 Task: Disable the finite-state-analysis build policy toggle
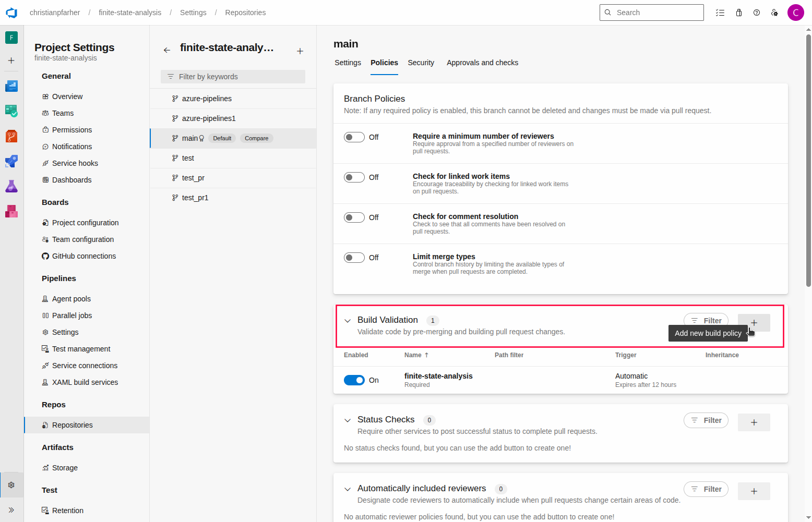[x=354, y=380]
